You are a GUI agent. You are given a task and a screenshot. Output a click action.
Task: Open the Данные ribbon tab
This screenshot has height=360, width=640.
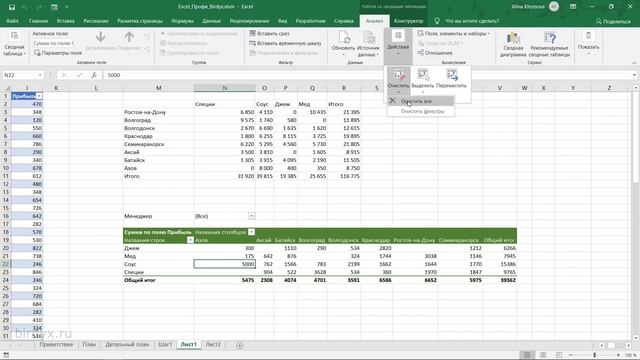point(211,21)
